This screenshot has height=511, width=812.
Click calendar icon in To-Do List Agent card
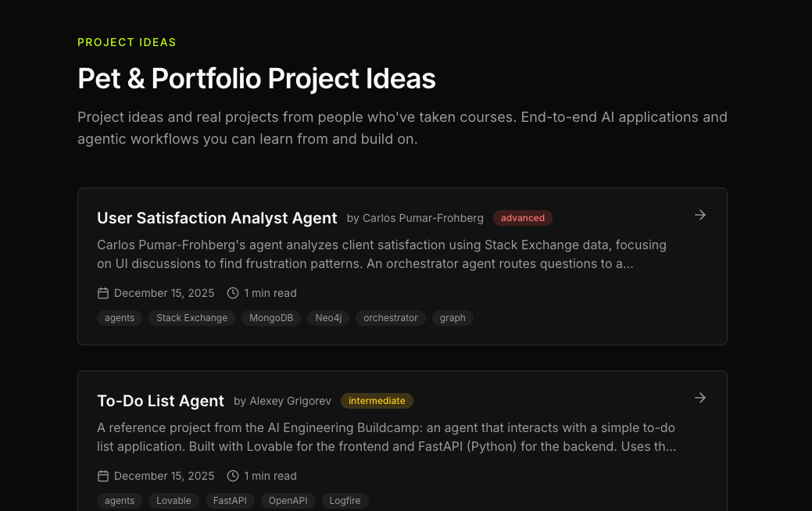click(x=103, y=476)
